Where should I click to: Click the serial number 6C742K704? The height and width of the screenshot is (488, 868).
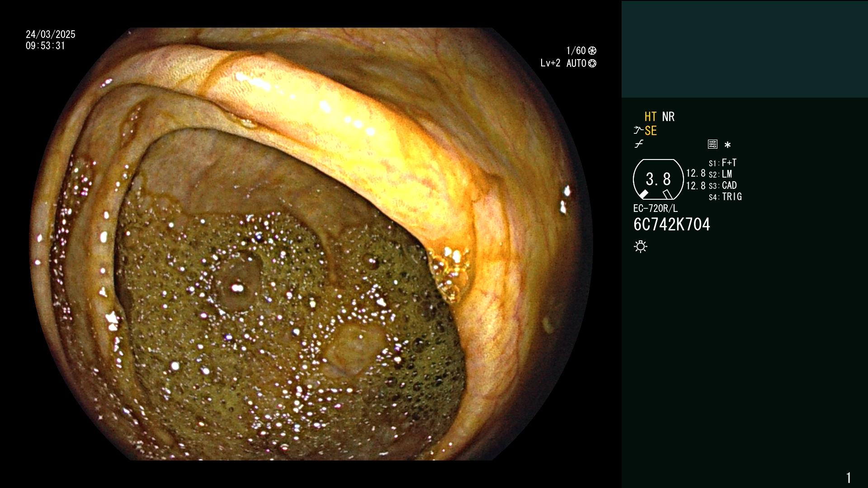[x=672, y=225]
